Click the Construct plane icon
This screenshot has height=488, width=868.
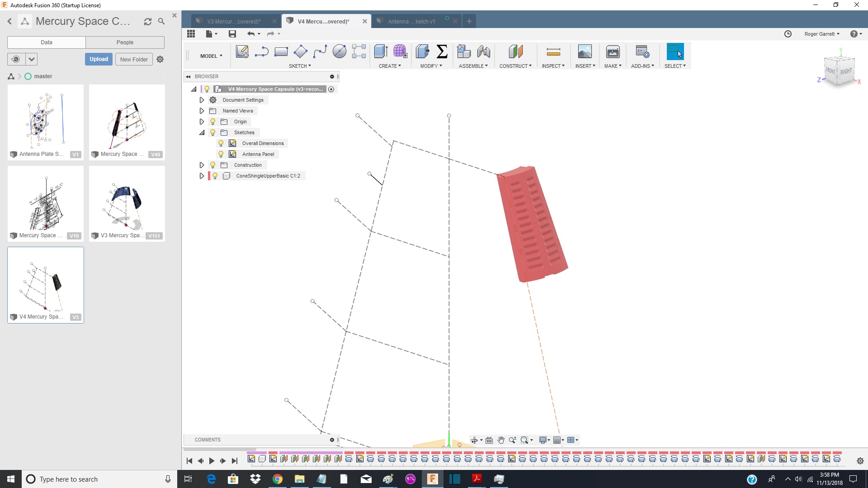[515, 52]
